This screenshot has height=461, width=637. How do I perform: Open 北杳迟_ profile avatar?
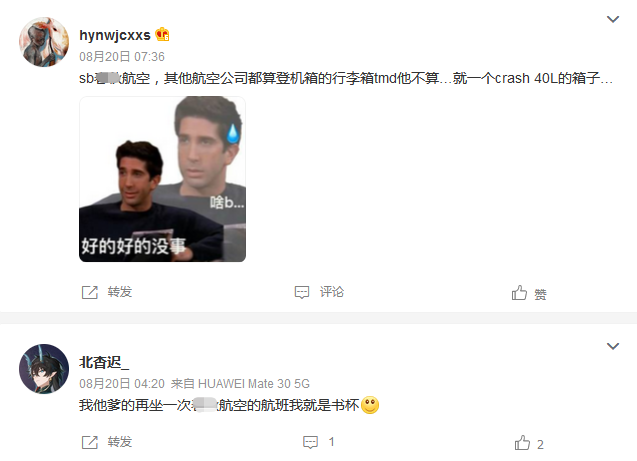[x=44, y=369]
